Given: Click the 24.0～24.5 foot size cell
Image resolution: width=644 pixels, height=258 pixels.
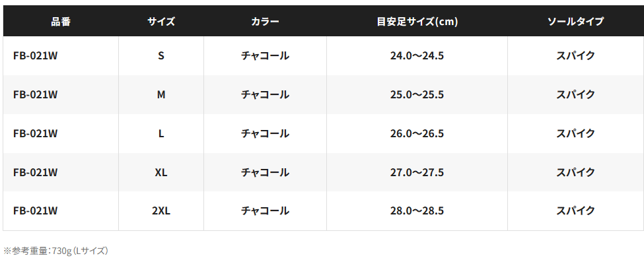Looking at the screenshot, I should tap(417, 56).
